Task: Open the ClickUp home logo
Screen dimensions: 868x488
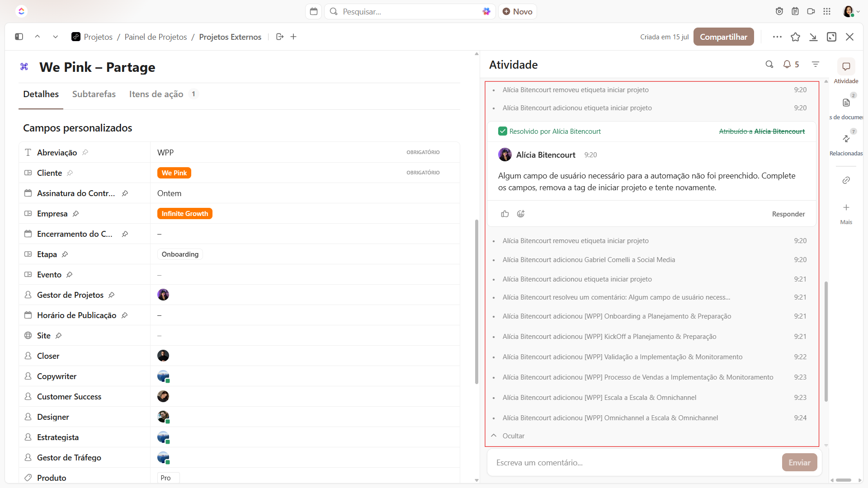Action: 21,11
